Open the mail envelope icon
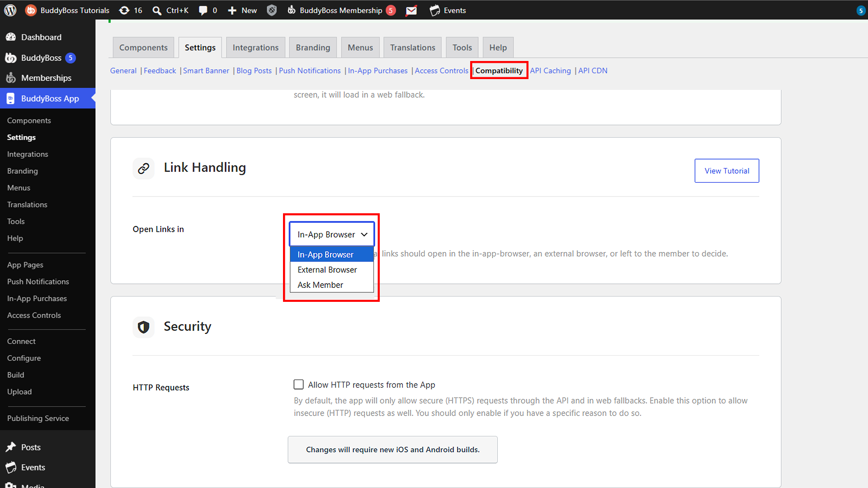Image resolution: width=868 pixels, height=488 pixels. [411, 10]
